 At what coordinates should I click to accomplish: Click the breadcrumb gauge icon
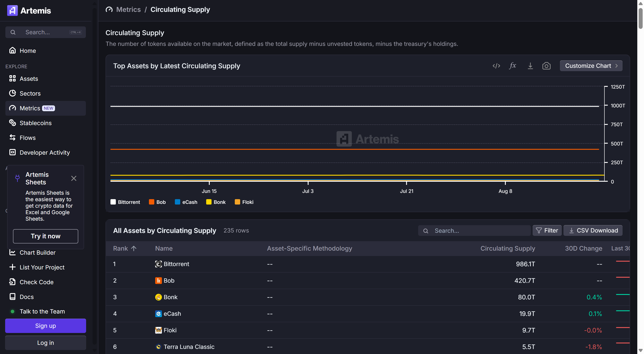point(109,9)
